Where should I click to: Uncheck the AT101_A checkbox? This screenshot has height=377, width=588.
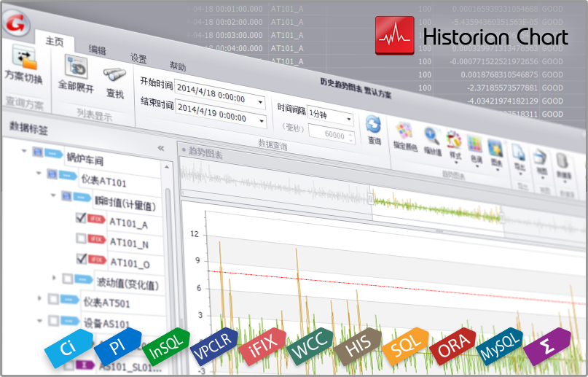(81, 217)
